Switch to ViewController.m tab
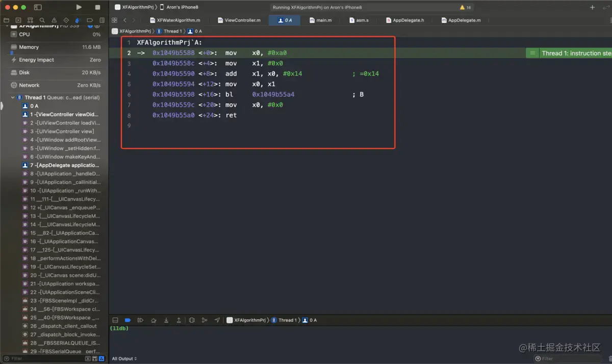 tap(239, 20)
